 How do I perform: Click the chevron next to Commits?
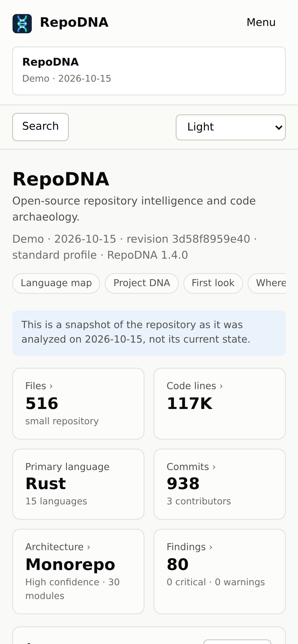click(x=214, y=467)
